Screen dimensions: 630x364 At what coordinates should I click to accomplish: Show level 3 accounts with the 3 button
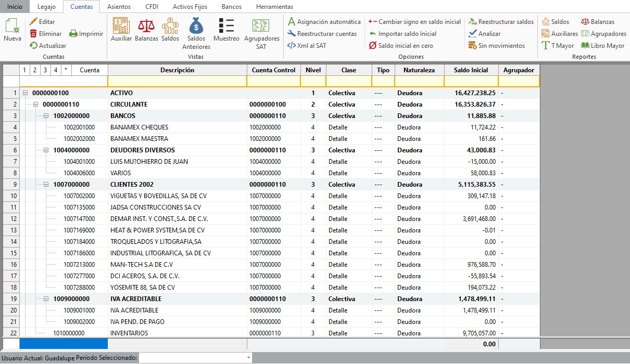45,70
